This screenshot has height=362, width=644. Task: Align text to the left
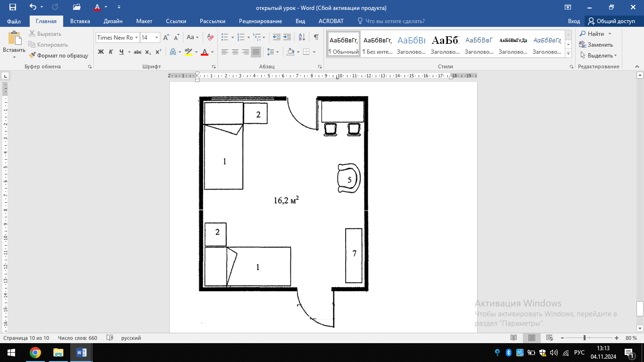click(224, 52)
